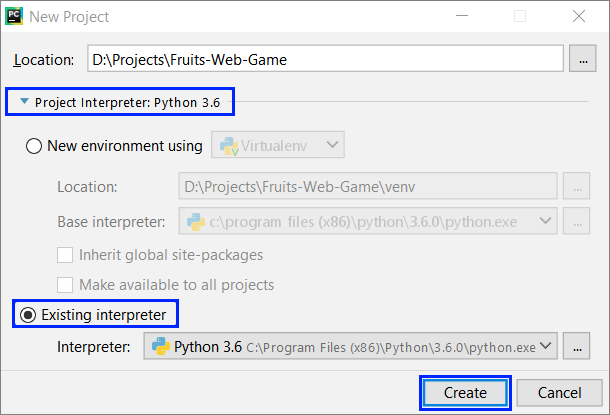Image resolution: width=610 pixels, height=415 pixels.
Task: Click the ellipsis next to venv Location
Action: [575, 187]
